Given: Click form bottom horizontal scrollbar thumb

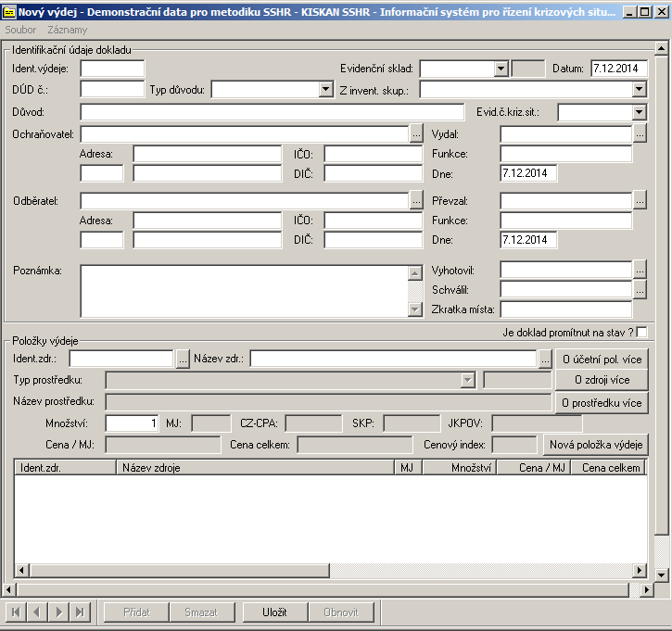Looking at the screenshot, I should pyautogui.click(x=323, y=590).
